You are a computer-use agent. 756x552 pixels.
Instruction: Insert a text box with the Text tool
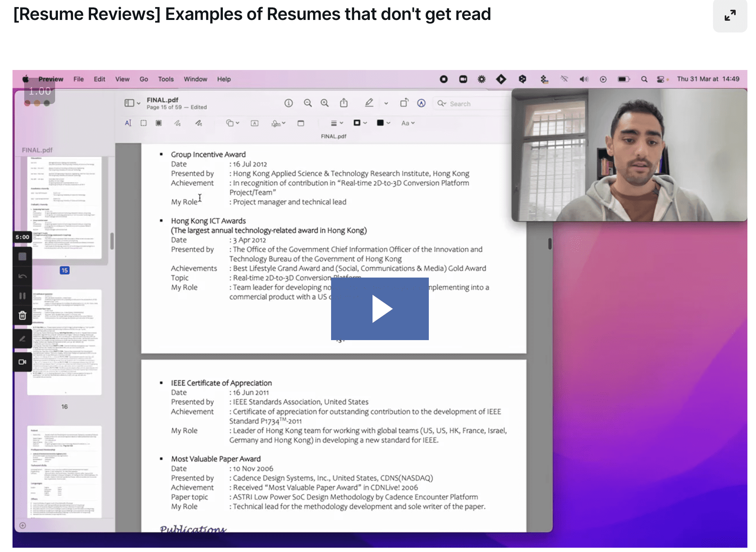pyautogui.click(x=254, y=123)
